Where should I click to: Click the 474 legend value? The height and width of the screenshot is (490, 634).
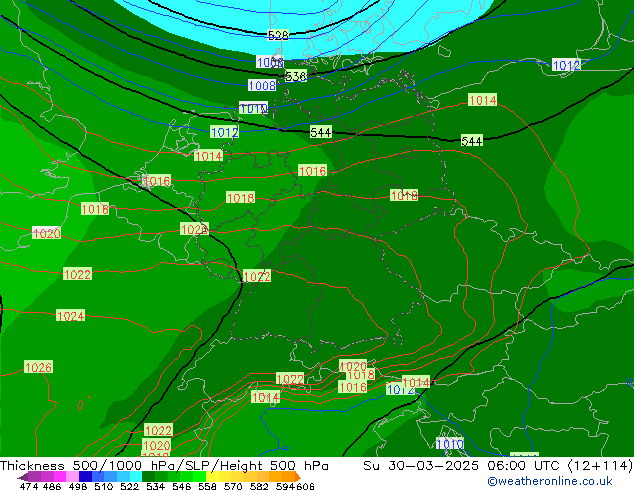click(x=29, y=486)
